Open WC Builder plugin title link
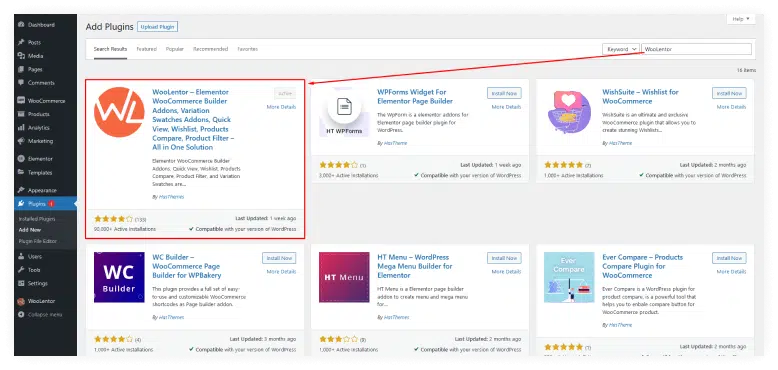This screenshot has width=778, height=370. (x=187, y=266)
